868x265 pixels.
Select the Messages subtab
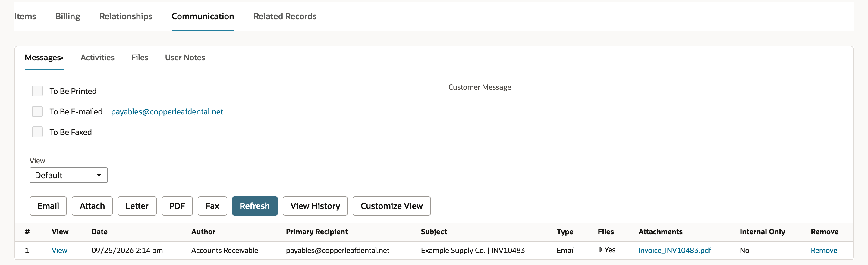tap(44, 58)
